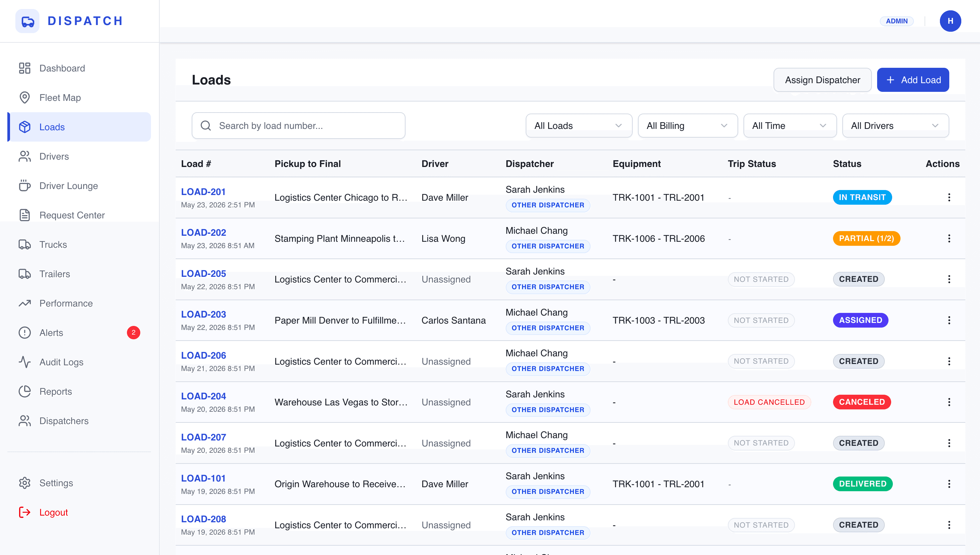Click the Pickup to Final column header
Screen dimensions: 980x555
point(307,164)
